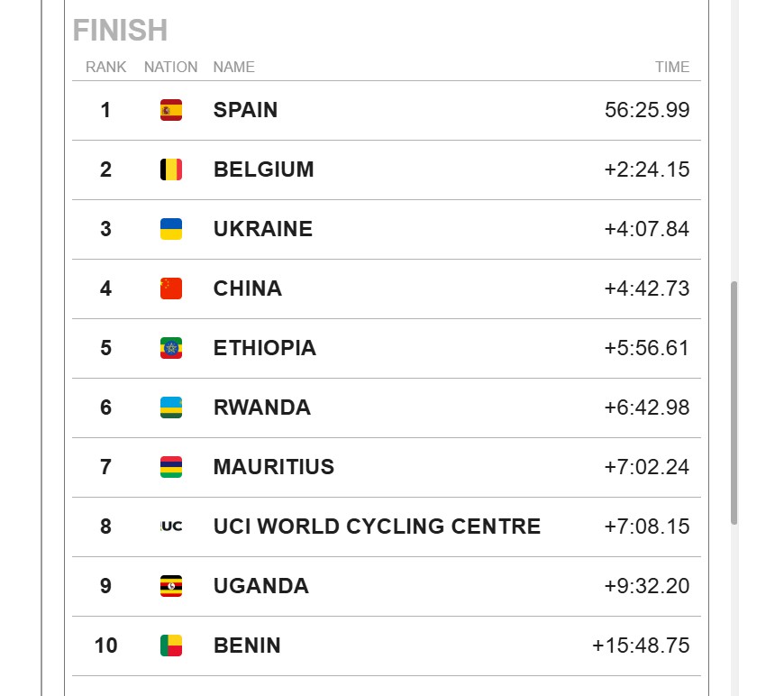784x696 pixels.
Task: Click the vertical scrollbar thumb
Action: click(x=734, y=403)
